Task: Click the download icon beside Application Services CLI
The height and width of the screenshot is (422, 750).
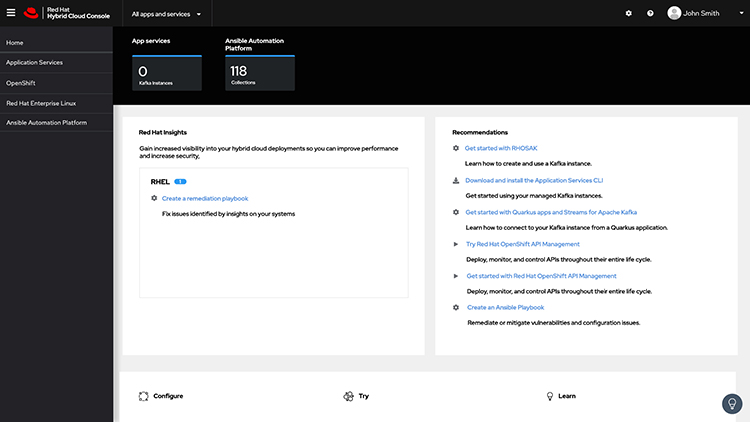Action: tap(456, 180)
